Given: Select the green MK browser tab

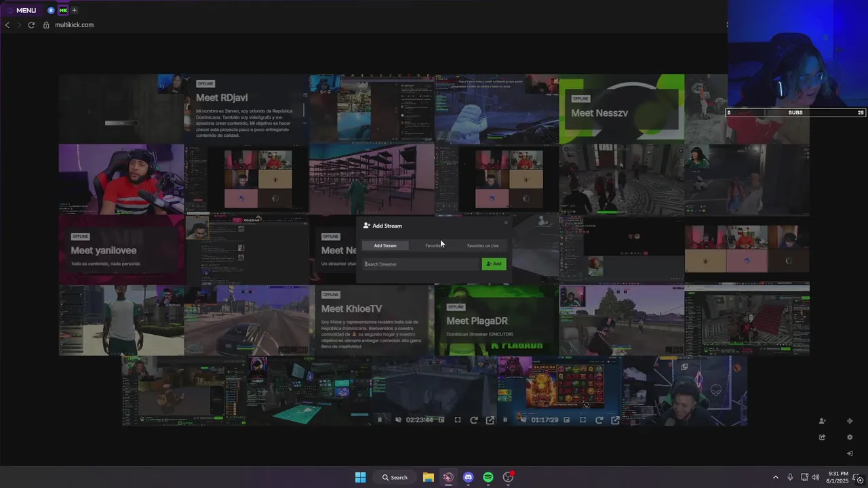Looking at the screenshot, I should (x=63, y=10).
